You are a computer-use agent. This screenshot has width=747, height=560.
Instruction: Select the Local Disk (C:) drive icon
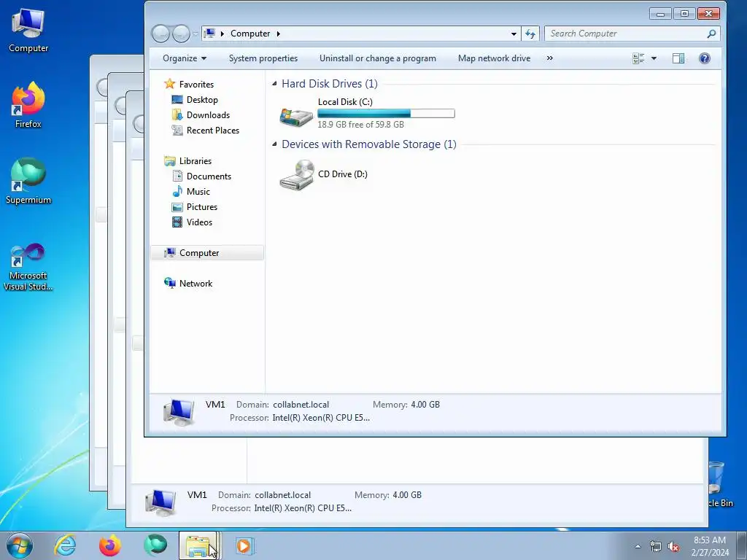click(296, 116)
